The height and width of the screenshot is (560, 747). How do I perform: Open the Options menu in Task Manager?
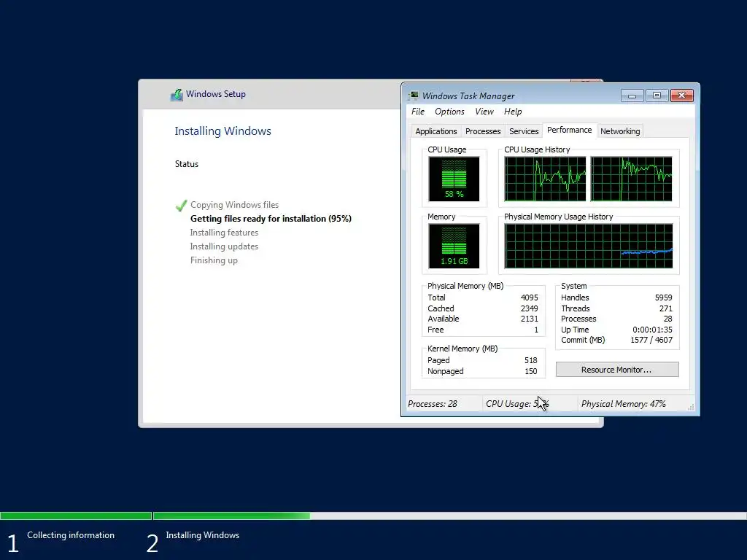(x=449, y=112)
